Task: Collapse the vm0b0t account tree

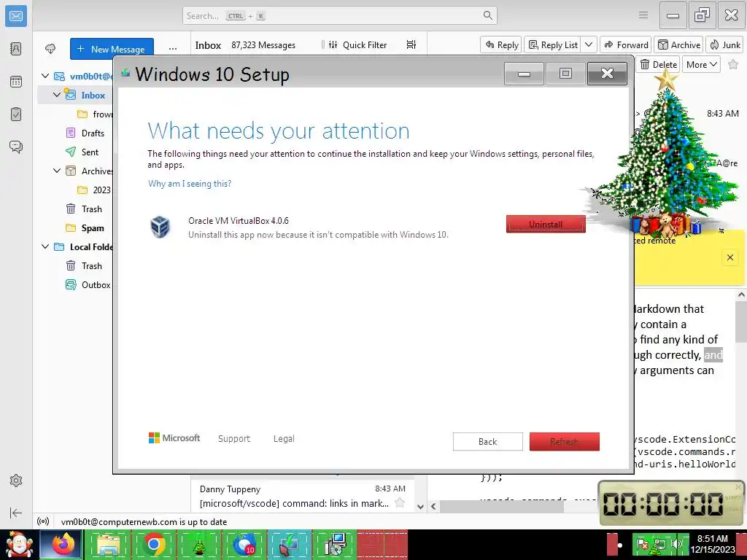Action: 45,76
